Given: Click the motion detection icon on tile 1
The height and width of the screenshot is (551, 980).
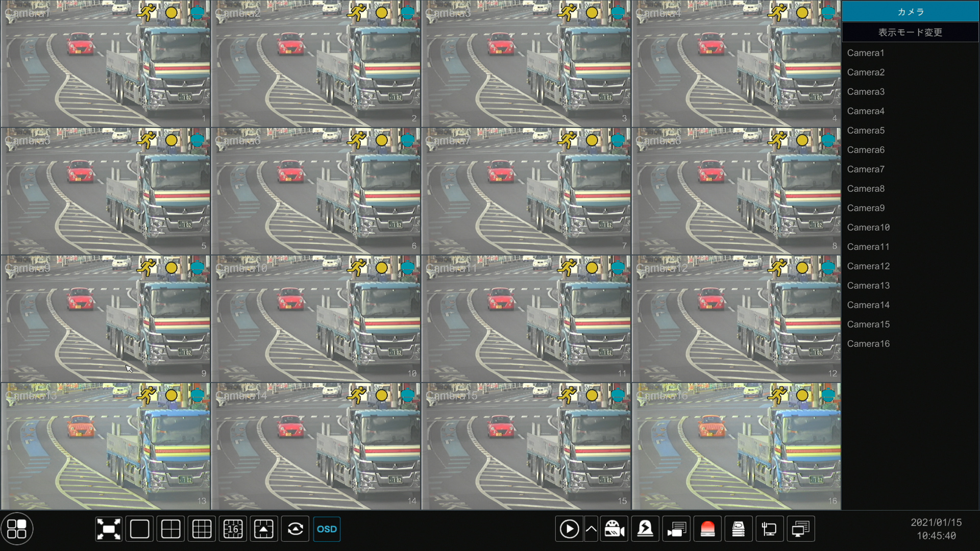Looking at the screenshot, I should click(x=146, y=12).
